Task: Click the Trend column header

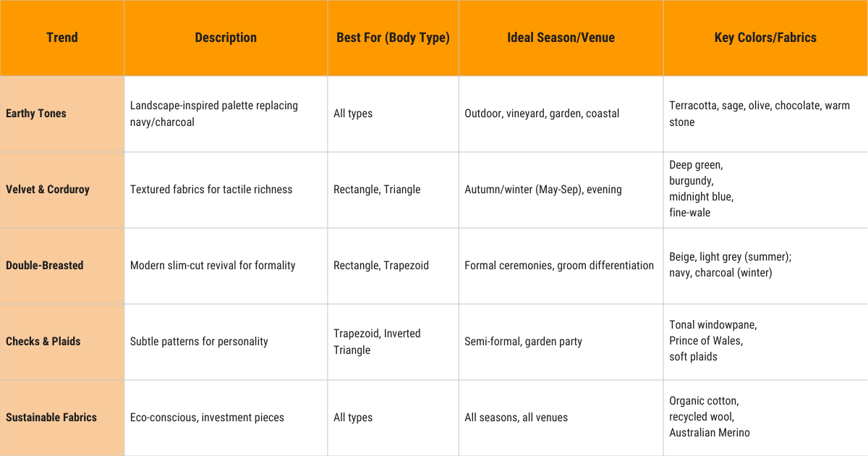Action: click(x=62, y=38)
